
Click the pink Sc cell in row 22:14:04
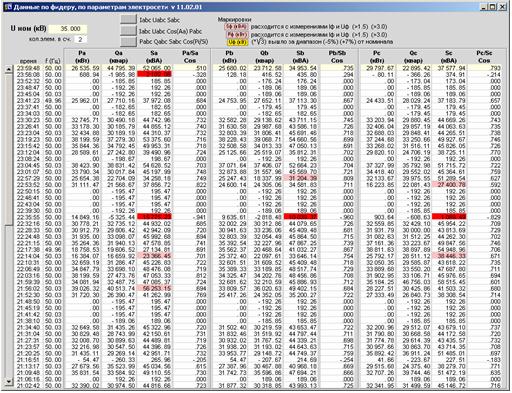click(x=449, y=256)
